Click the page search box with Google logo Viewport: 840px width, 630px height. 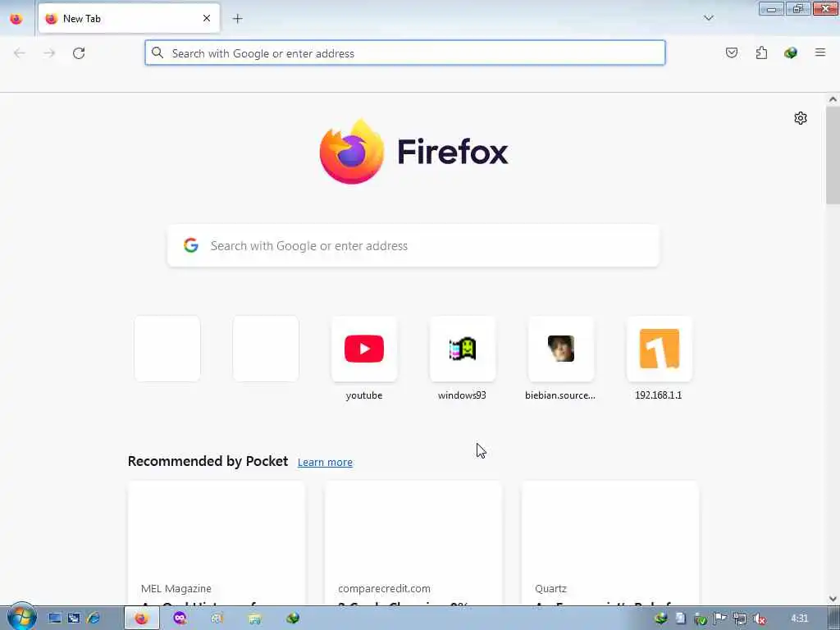click(413, 245)
